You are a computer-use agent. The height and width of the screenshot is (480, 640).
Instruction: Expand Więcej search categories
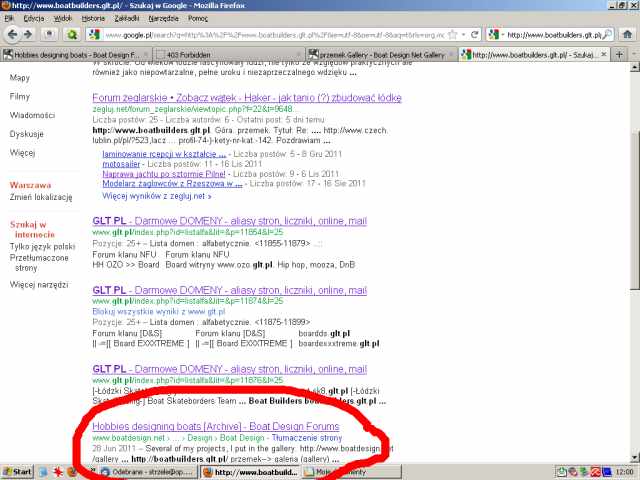click(x=22, y=153)
